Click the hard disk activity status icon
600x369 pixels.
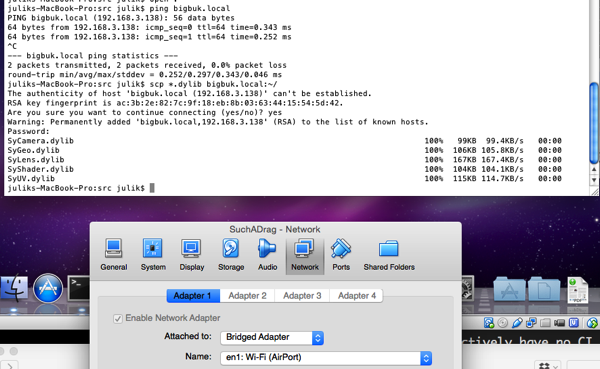pos(489,323)
